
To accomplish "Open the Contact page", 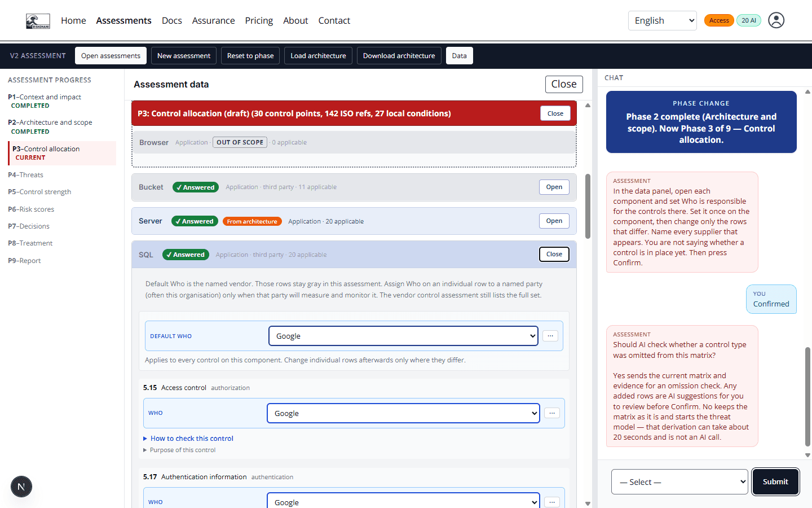I will [x=334, y=20].
